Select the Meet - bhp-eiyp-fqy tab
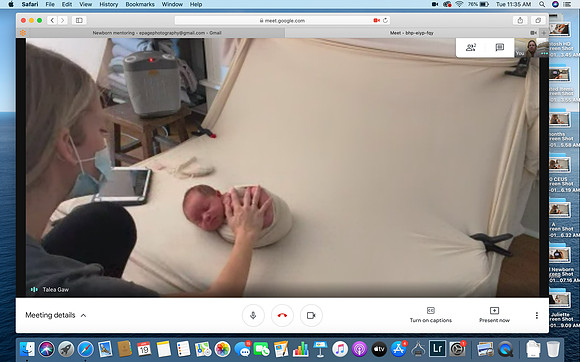Viewport: 580px width, 362px height. click(411, 33)
